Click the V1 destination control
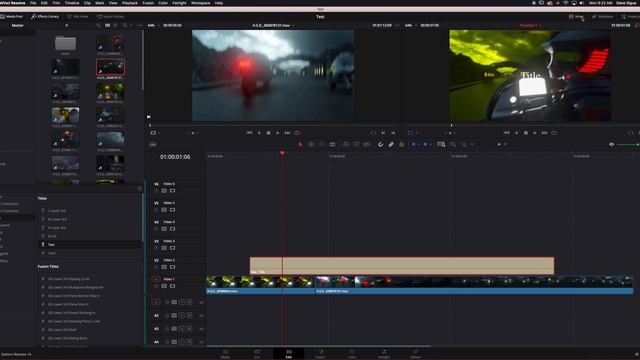640x360 pixels. pyautogui.click(x=156, y=279)
